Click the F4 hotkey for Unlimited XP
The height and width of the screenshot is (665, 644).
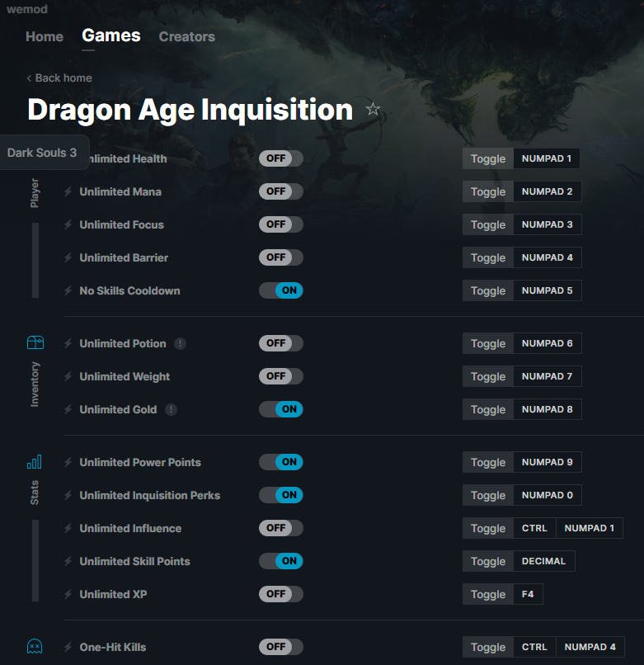pyautogui.click(x=528, y=595)
